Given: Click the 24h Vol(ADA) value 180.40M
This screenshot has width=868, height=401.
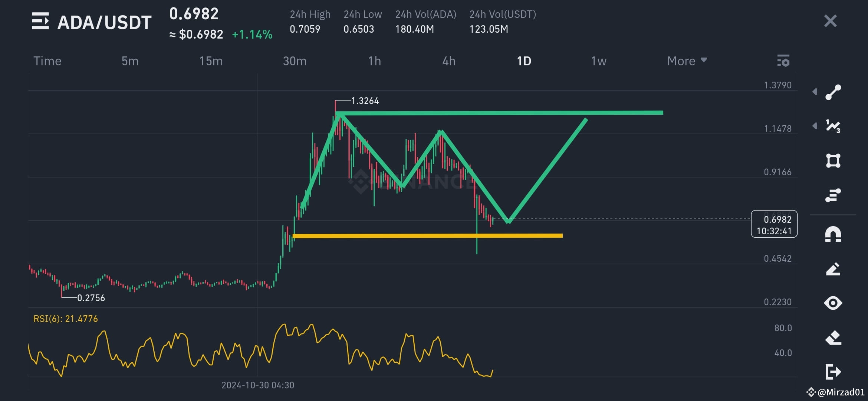Looking at the screenshot, I should (414, 29).
